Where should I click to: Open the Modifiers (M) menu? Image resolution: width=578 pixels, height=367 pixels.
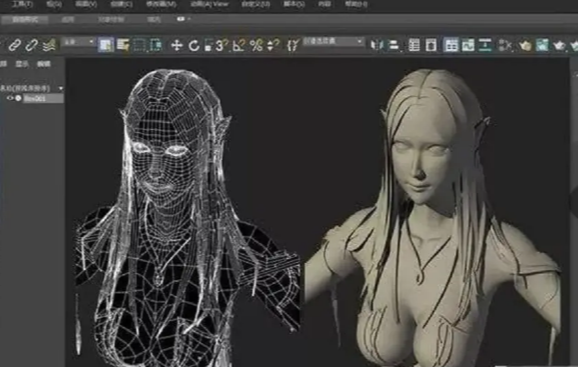pos(161,4)
